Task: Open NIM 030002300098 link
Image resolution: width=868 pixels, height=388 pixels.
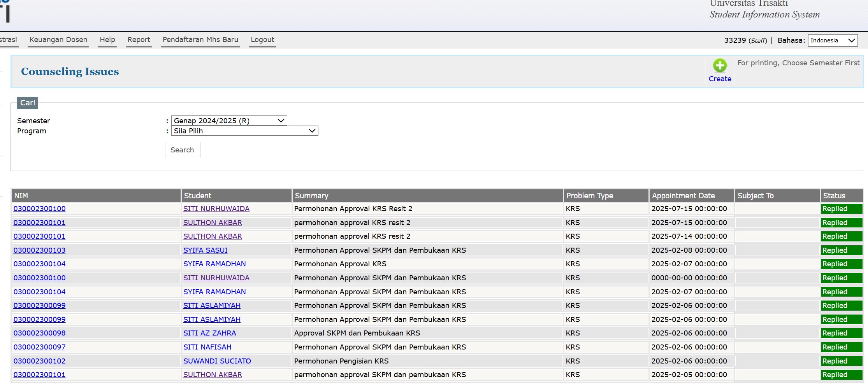Action: (39, 333)
